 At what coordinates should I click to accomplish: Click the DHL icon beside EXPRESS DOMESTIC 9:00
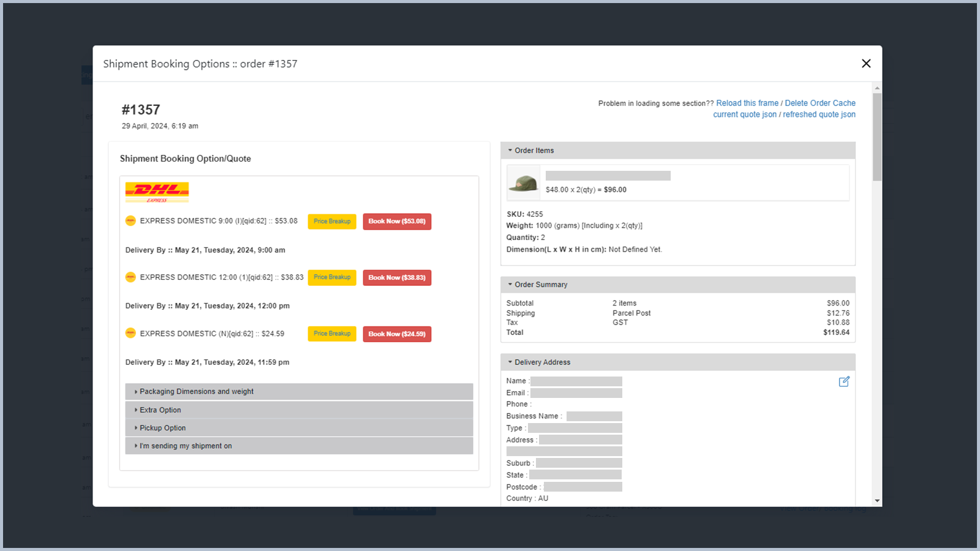coord(130,220)
